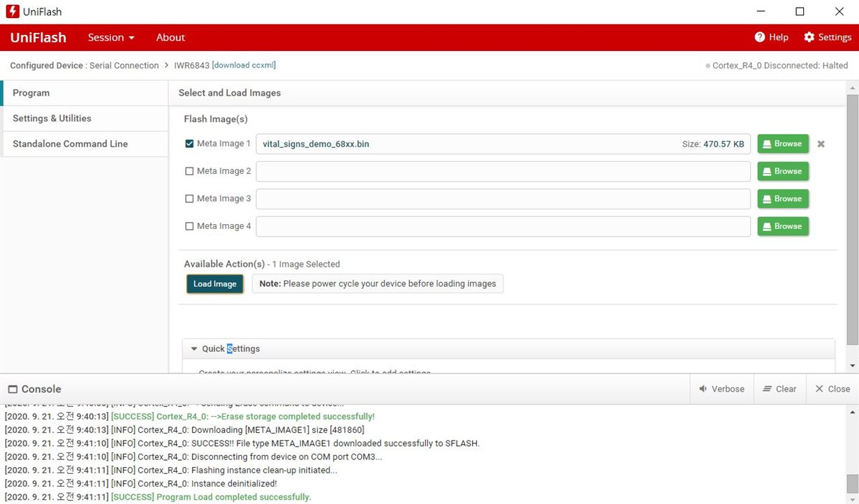Click the UniFlash home title in header

click(38, 38)
